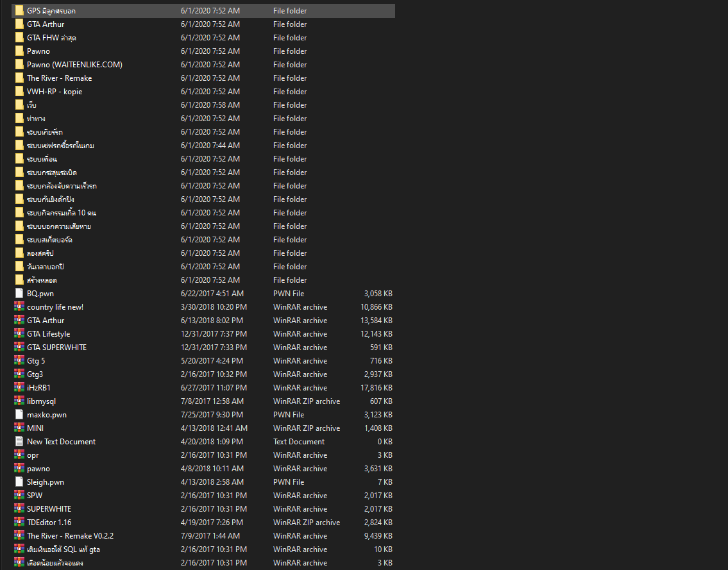Click the GTA FHW folder icon

coord(19,38)
